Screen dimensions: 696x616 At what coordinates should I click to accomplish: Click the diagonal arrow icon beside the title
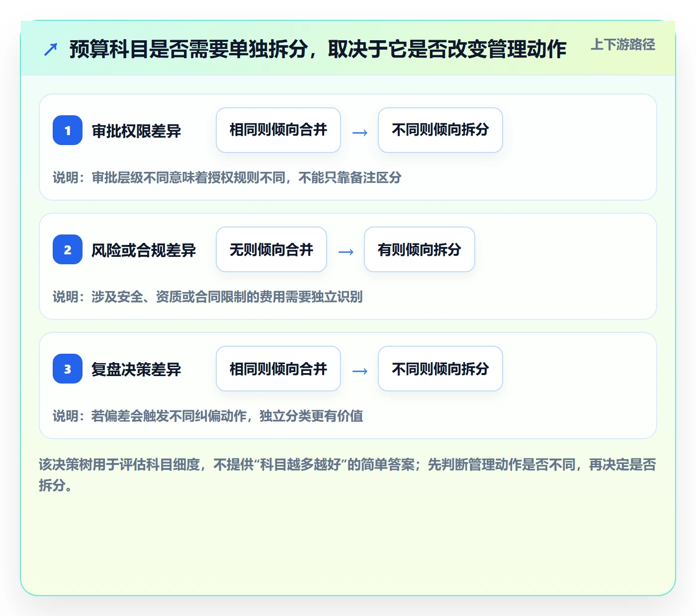[x=51, y=49]
